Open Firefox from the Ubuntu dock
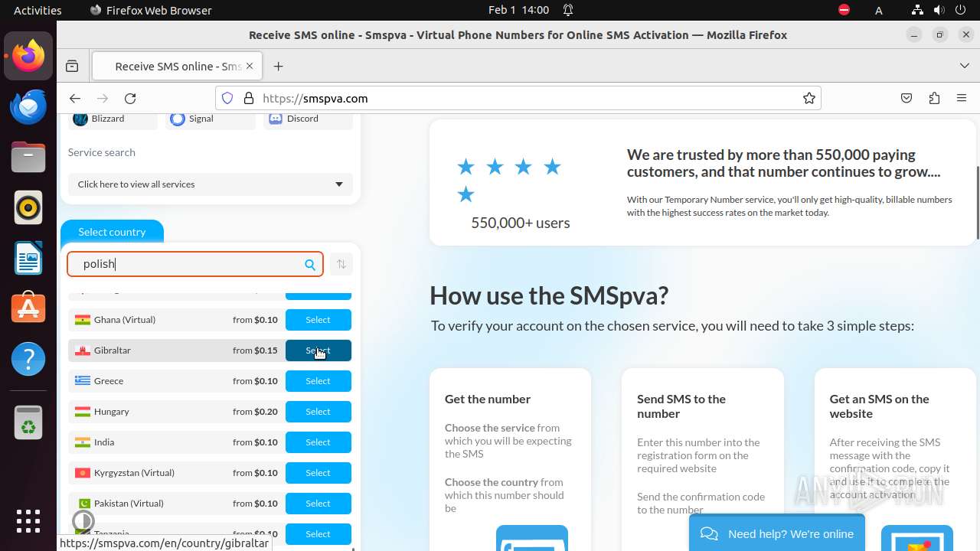This screenshot has width=980, height=551. click(x=28, y=56)
